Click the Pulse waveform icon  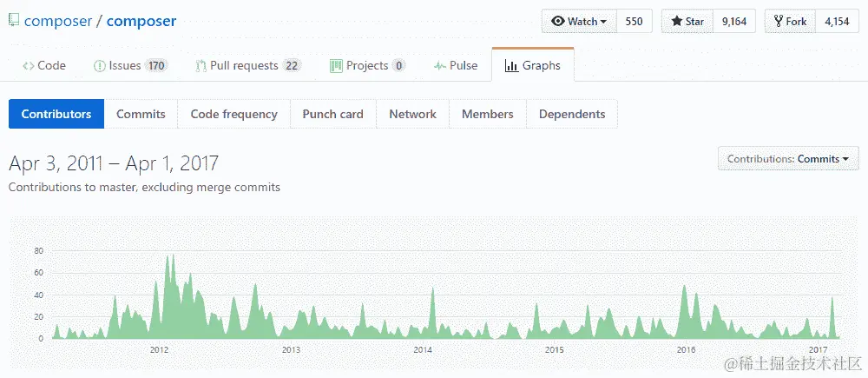[x=440, y=66]
